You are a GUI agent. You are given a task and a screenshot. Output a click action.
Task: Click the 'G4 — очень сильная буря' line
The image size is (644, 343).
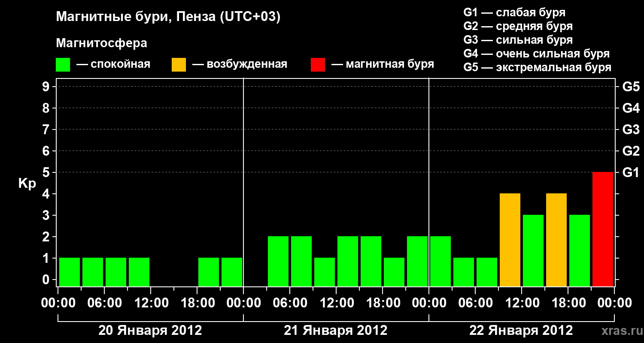click(537, 54)
